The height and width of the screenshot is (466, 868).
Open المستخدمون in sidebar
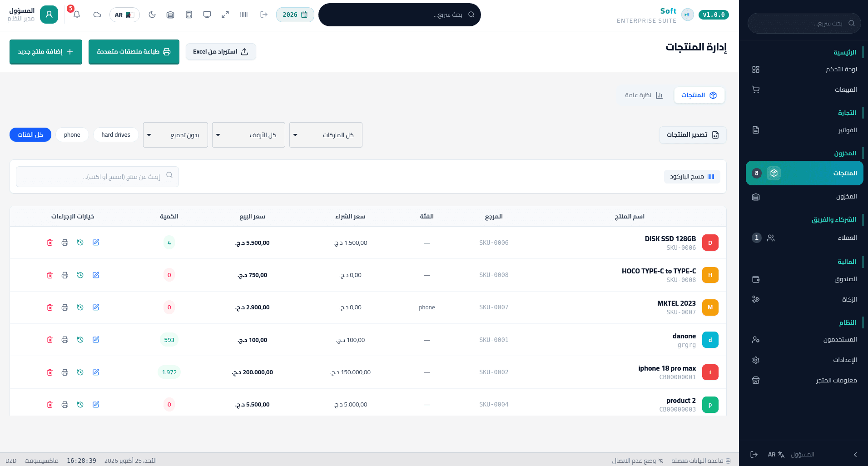click(804, 340)
